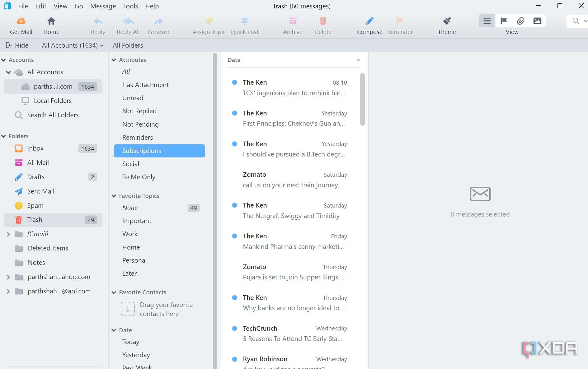Open the View menu
This screenshot has width=588, height=369.
[60, 6]
